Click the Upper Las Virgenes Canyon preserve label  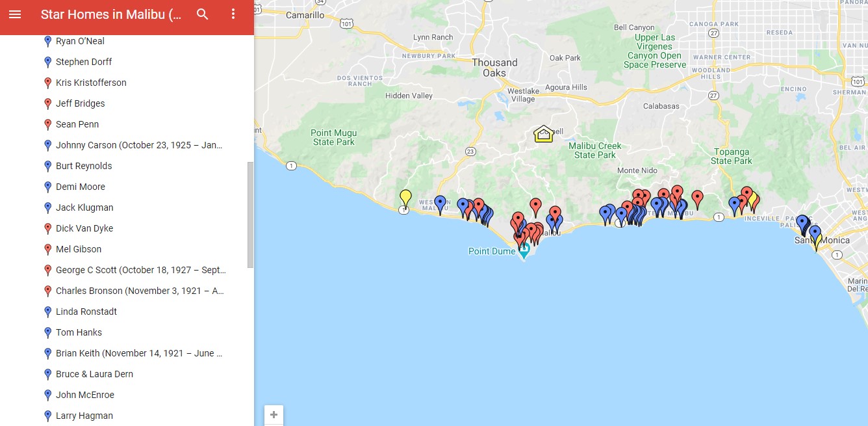[654, 51]
